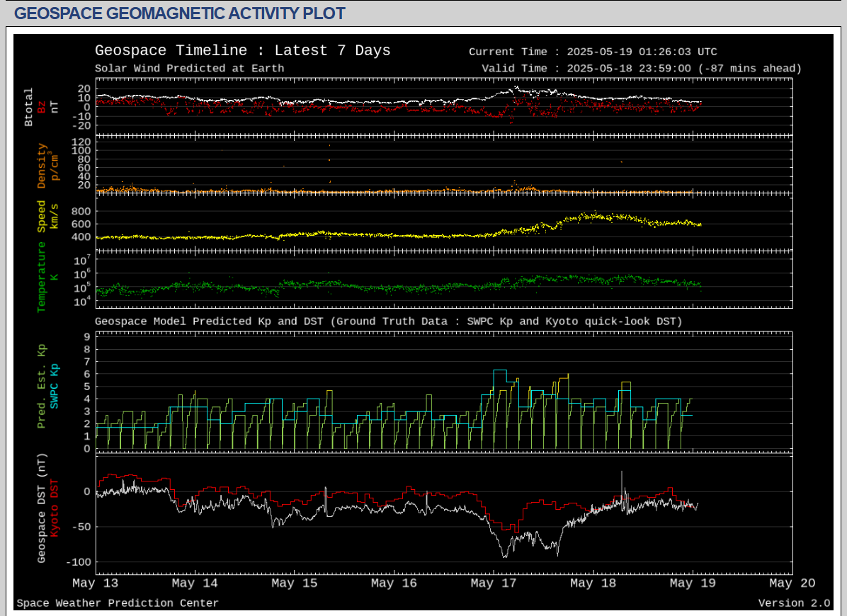Viewport: 847px width, 616px height.
Task: Select the May 17 date label
Action: click(494, 583)
